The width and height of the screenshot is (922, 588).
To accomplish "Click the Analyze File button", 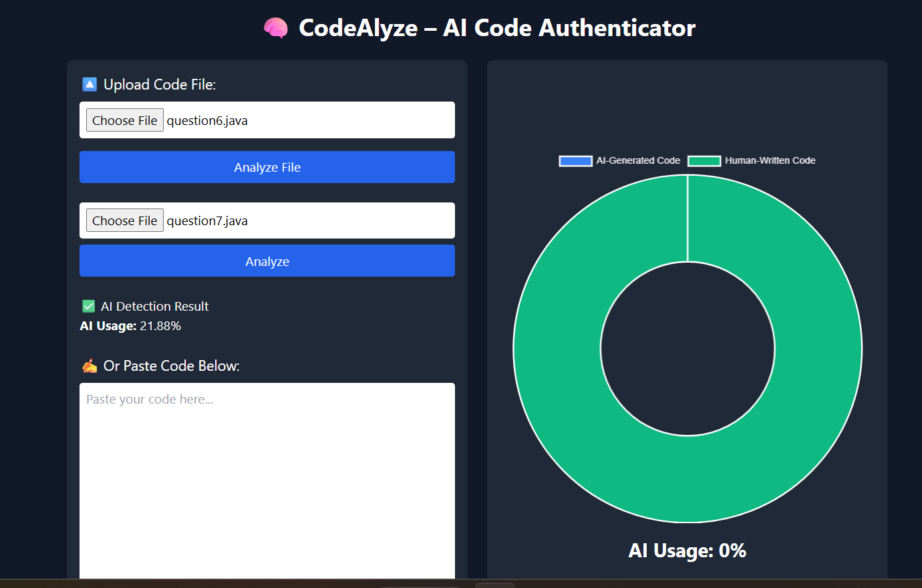I will point(267,167).
